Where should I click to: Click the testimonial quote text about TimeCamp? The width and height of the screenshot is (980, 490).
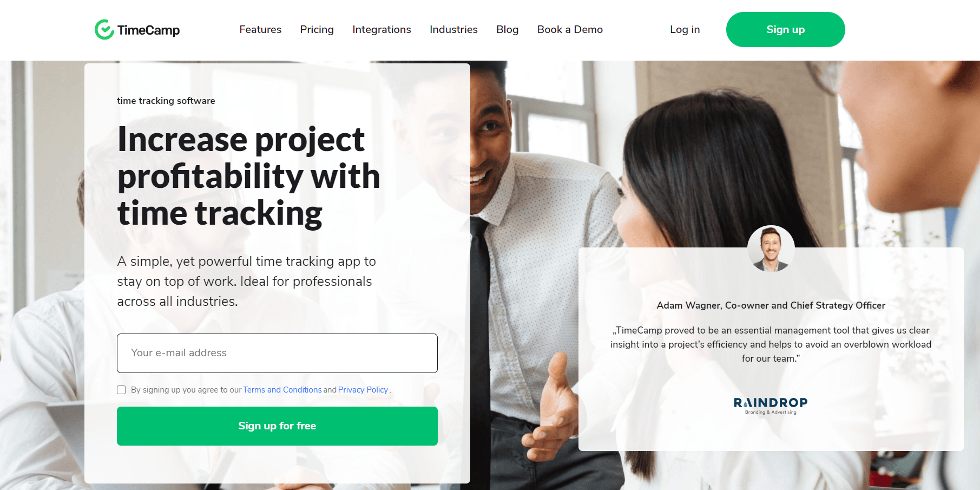(x=771, y=344)
